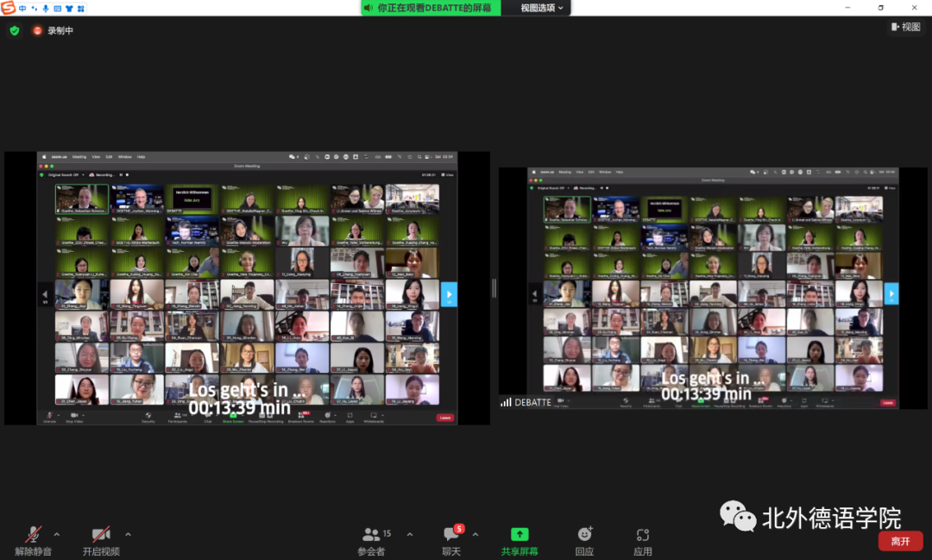Viewport: 932px width, 560px height.
Task: Turn on camera with 开启视频
Action: pos(101,541)
